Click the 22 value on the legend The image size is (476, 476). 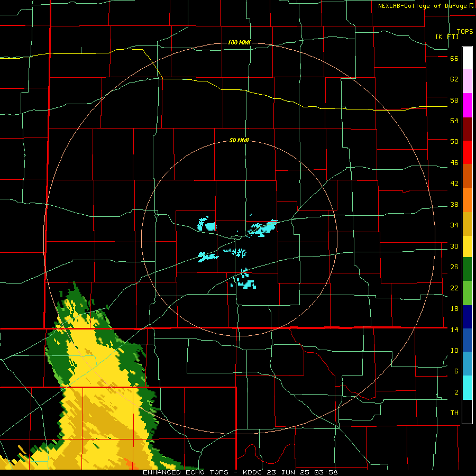[x=454, y=288]
